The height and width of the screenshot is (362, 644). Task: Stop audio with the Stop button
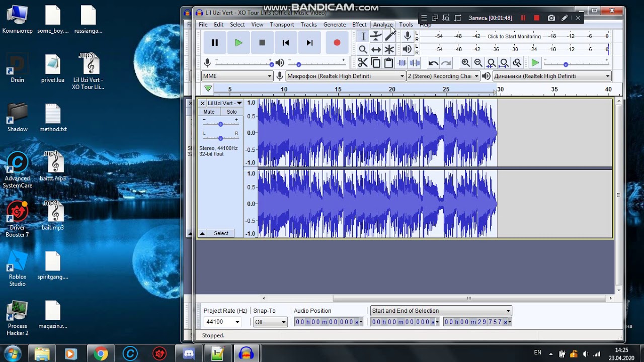coord(262,43)
